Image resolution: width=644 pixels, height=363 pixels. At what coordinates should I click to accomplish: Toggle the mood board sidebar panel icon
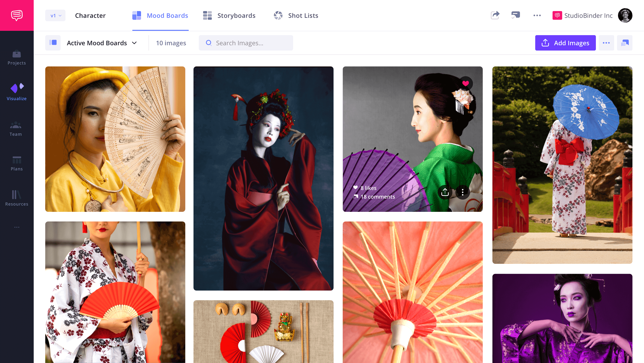click(53, 43)
